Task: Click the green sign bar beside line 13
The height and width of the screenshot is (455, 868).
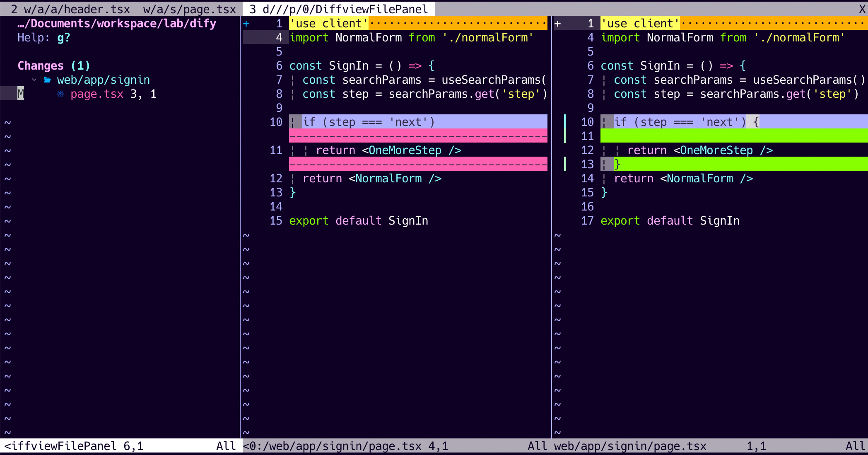Action: coord(565,164)
